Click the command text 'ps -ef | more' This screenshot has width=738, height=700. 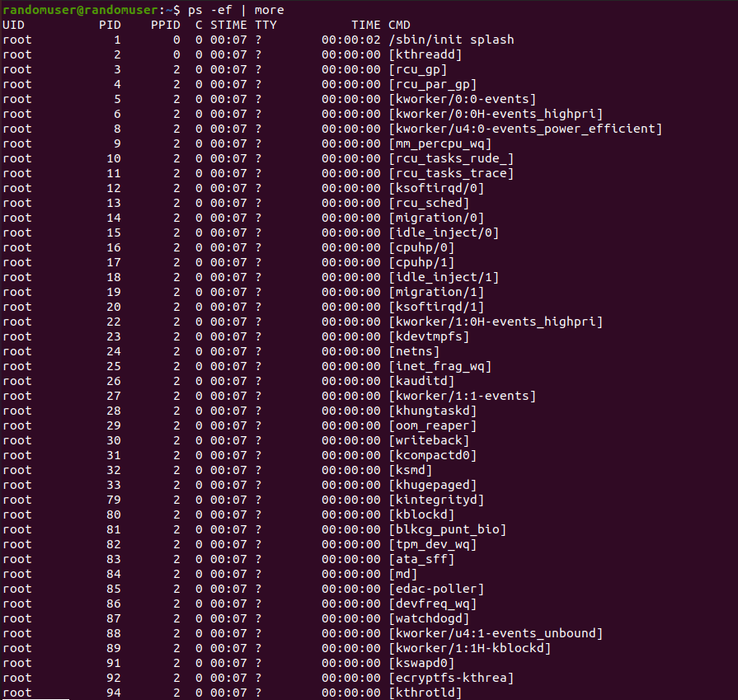point(236,10)
